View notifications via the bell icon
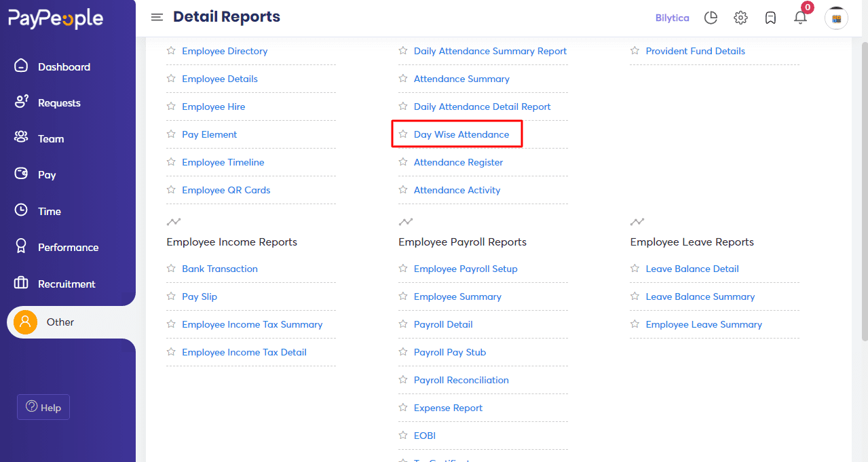The width and height of the screenshot is (868, 462). [800, 18]
